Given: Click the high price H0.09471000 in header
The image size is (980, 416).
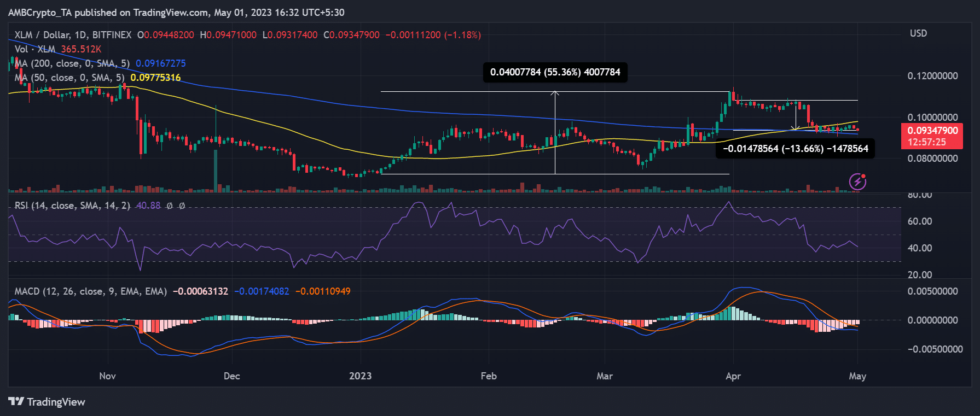Looking at the screenshot, I should tap(228, 35).
